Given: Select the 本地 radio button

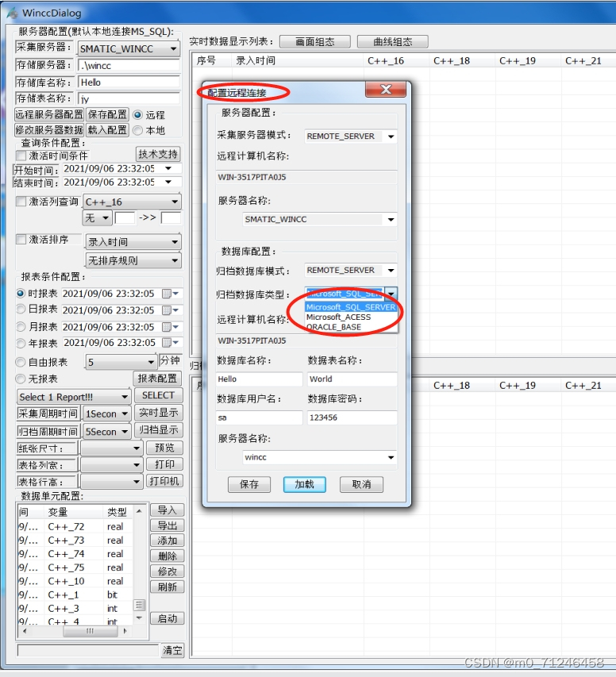Looking at the screenshot, I should pyautogui.click(x=138, y=130).
